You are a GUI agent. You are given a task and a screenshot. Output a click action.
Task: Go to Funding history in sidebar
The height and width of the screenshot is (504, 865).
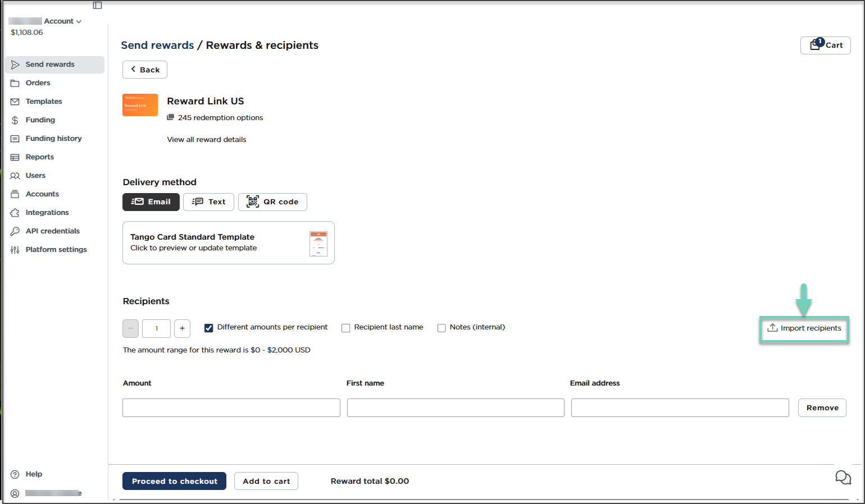click(x=53, y=139)
